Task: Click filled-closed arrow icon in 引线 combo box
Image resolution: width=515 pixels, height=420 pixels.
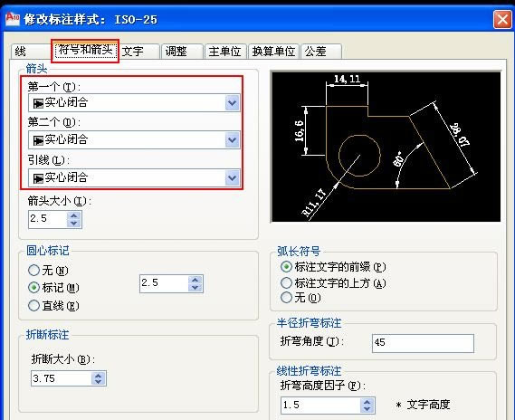Action: click(38, 178)
